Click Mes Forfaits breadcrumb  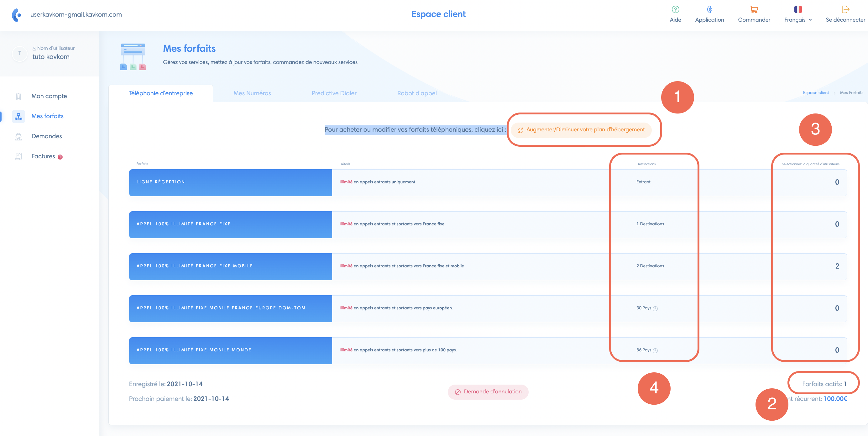[851, 93]
